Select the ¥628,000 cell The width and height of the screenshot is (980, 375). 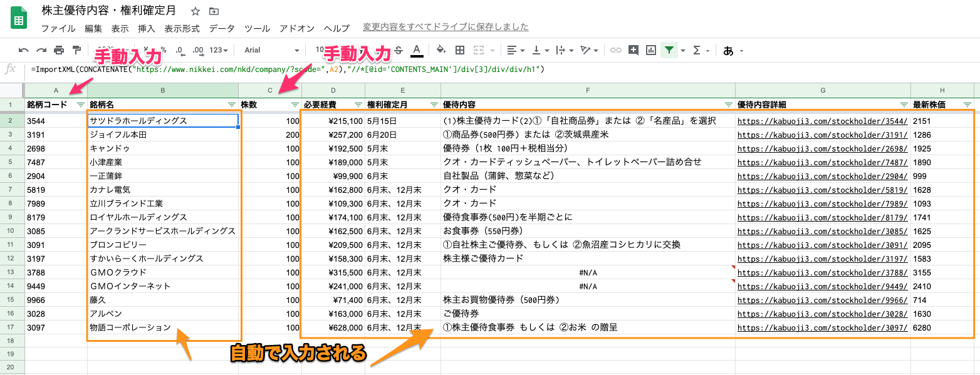(x=333, y=327)
